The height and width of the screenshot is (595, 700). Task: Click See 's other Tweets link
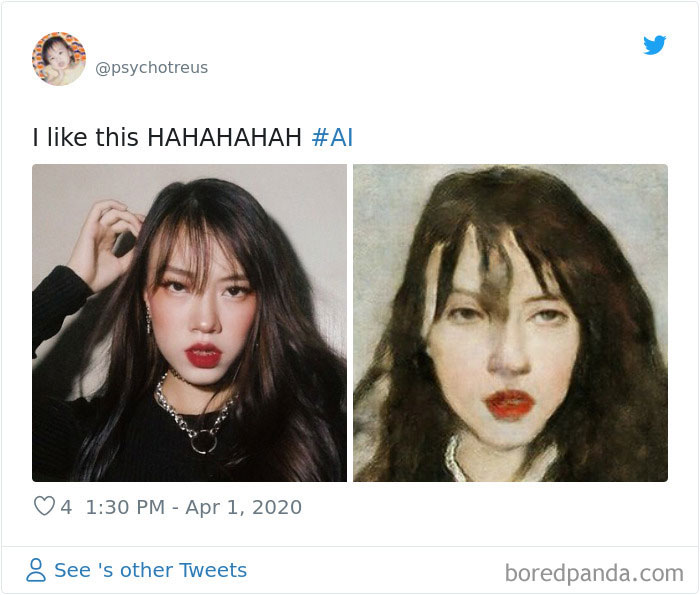tap(150, 571)
